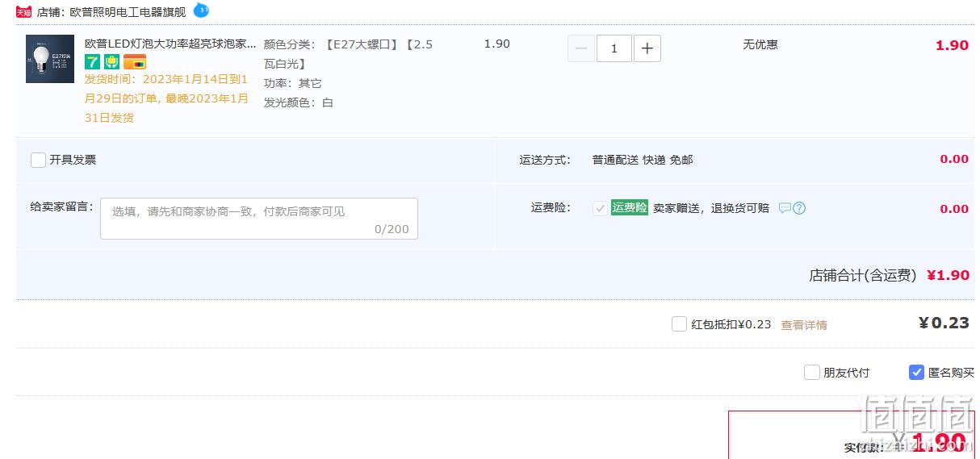Uncheck the 匿名购买 anonymous purchase checkbox
The height and width of the screenshot is (459, 980).
click(x=916, y=373)
